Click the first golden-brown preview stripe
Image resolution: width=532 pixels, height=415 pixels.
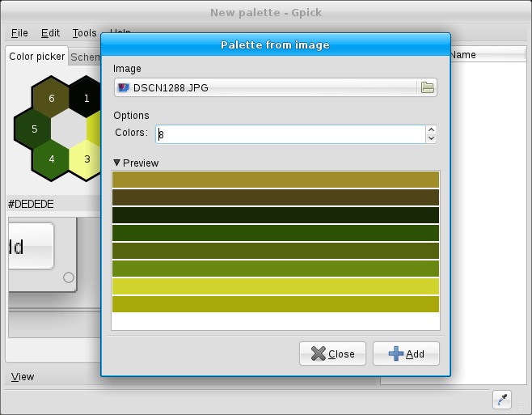pos(276,180)
